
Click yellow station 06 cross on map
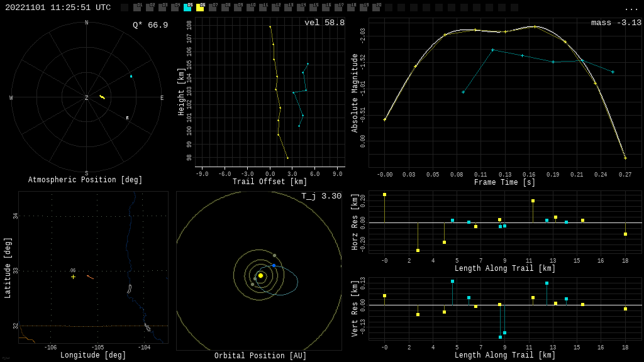(73, 277)
